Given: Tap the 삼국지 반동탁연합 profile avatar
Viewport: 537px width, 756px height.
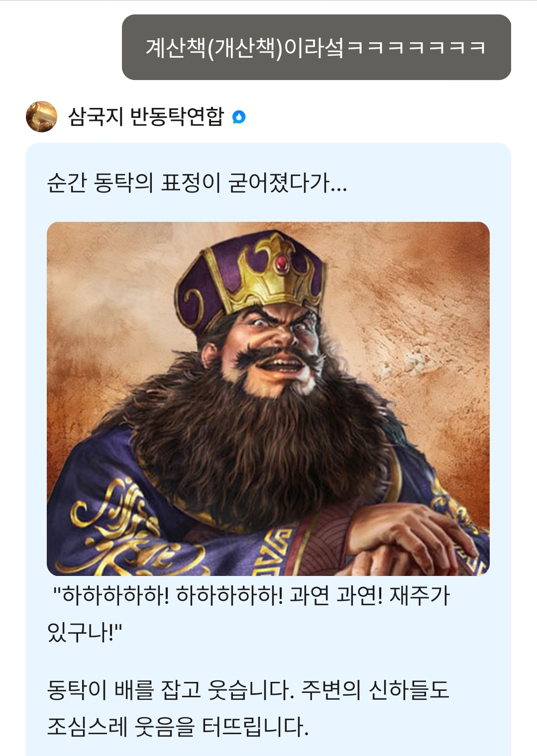Looking at the screenshot, I should tap(41, 116).
